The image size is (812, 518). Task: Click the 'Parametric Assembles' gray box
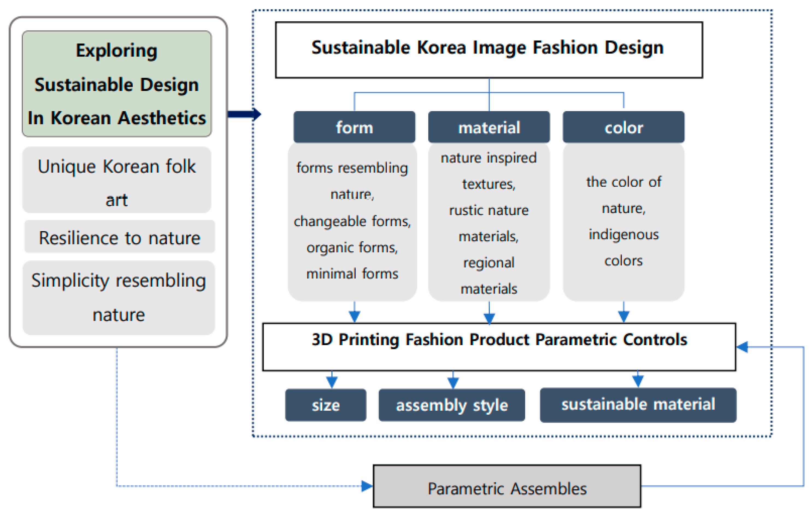[507, 486]
